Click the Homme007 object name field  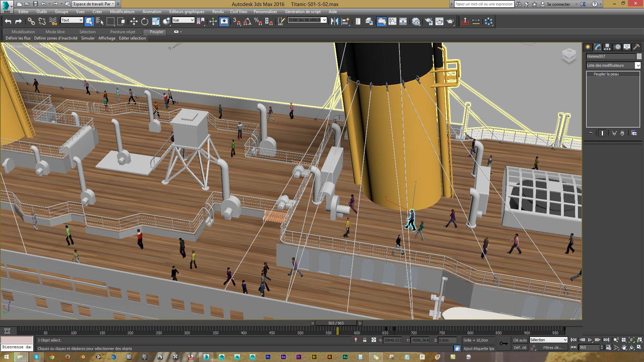[610, 56]
